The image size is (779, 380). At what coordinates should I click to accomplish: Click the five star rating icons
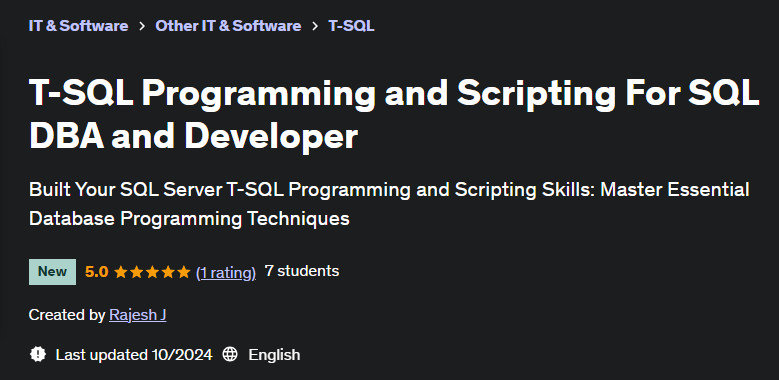[152, 272]
